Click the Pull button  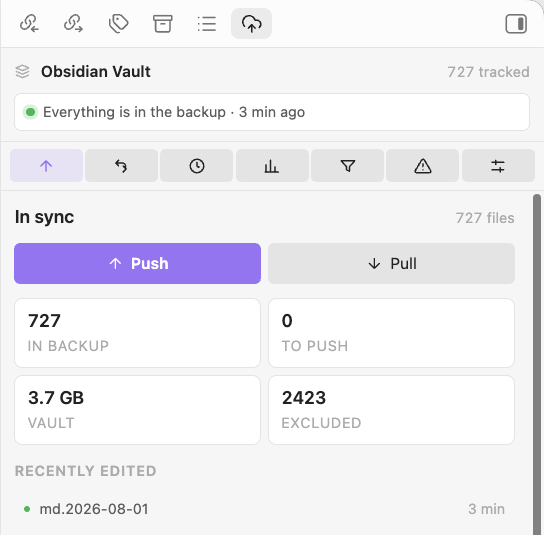[391, 263]
